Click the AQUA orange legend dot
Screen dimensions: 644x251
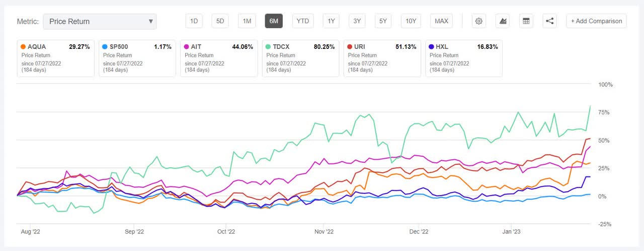(23, 47)
